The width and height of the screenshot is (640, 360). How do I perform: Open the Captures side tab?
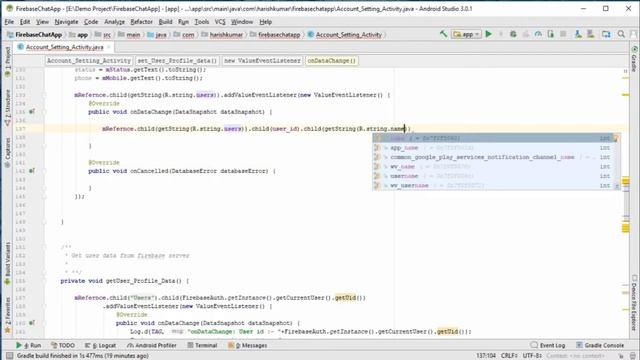point(7,152)
